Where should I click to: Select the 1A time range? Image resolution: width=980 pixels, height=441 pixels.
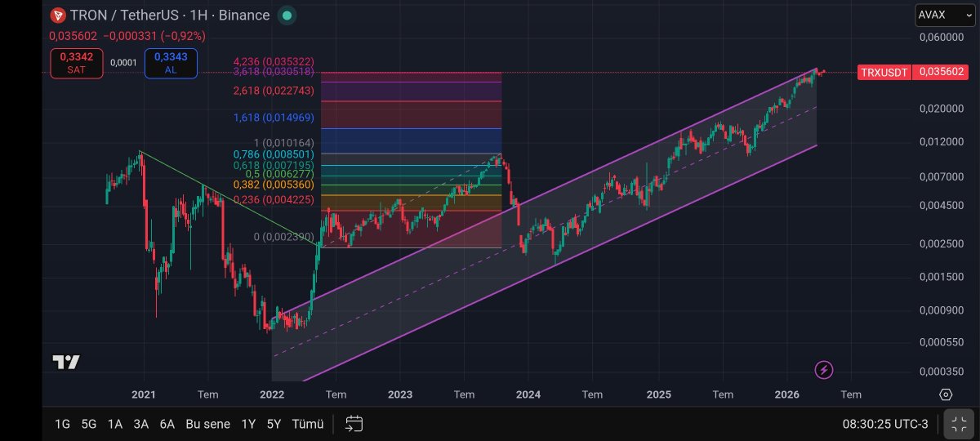coord(114,424)
